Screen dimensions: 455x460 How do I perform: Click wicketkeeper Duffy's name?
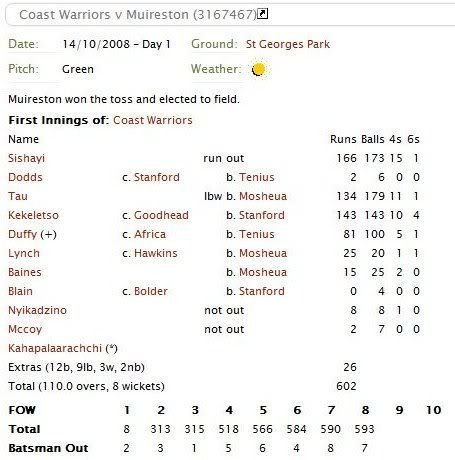(x=22, y=234)
